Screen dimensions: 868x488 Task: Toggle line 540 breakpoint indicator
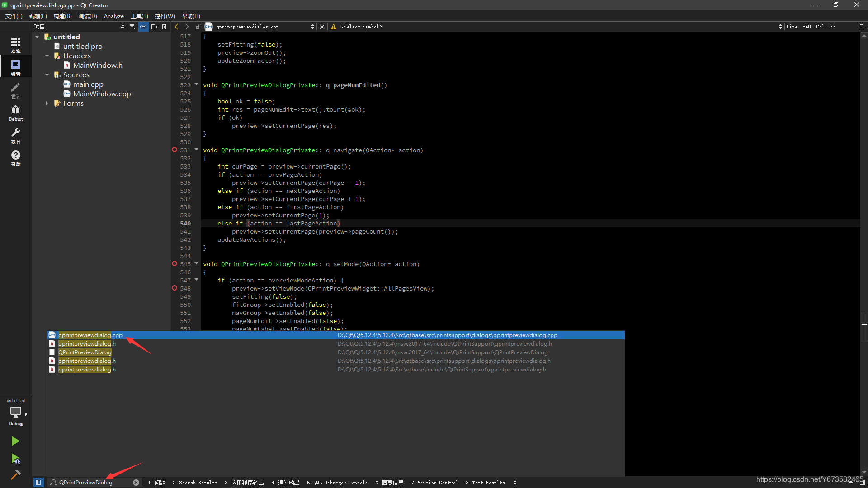pyautogui.click(x=175, y=223)
